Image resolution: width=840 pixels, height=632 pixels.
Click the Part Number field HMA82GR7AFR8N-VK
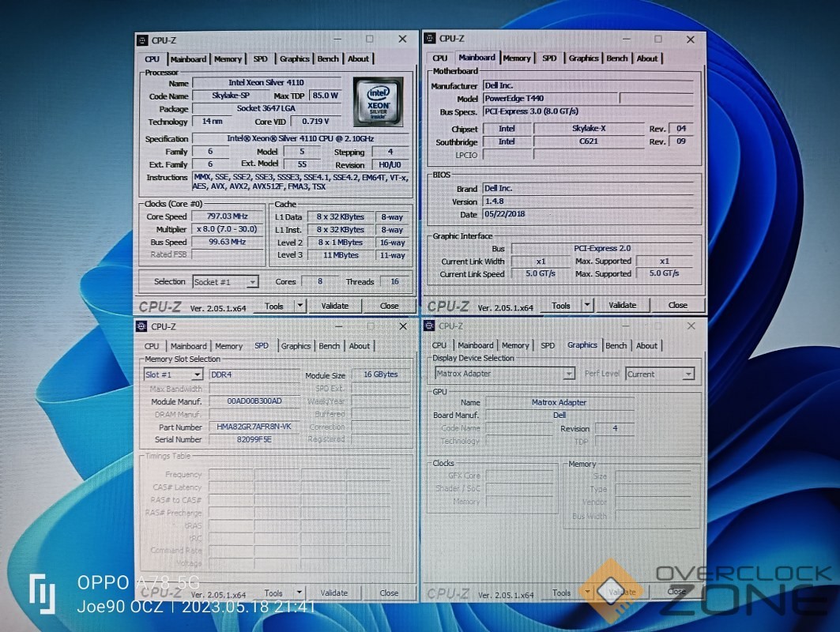click(254, 427)
